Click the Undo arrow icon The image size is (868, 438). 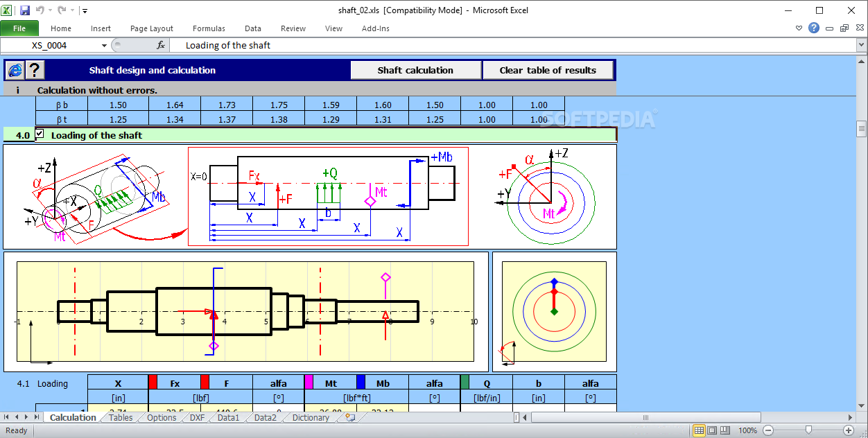point(40,10)
